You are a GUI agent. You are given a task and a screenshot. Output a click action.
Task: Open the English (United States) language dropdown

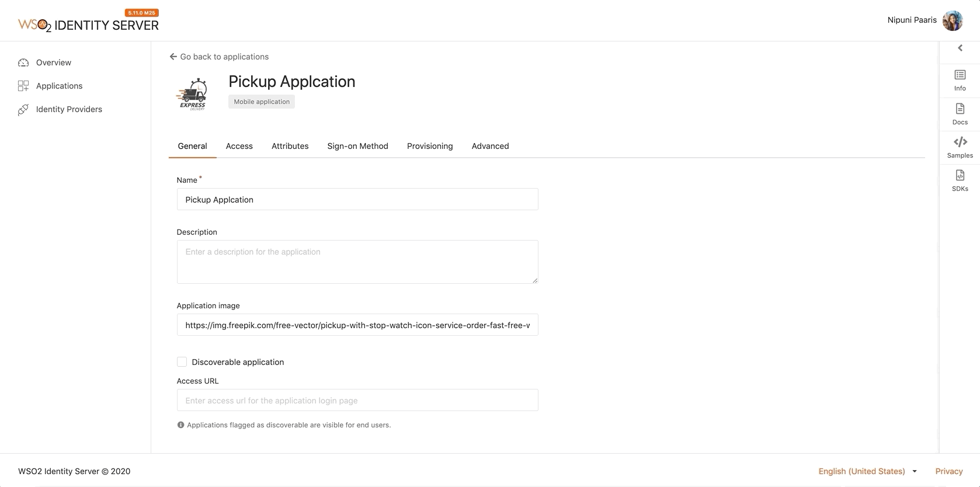[867, 471]
